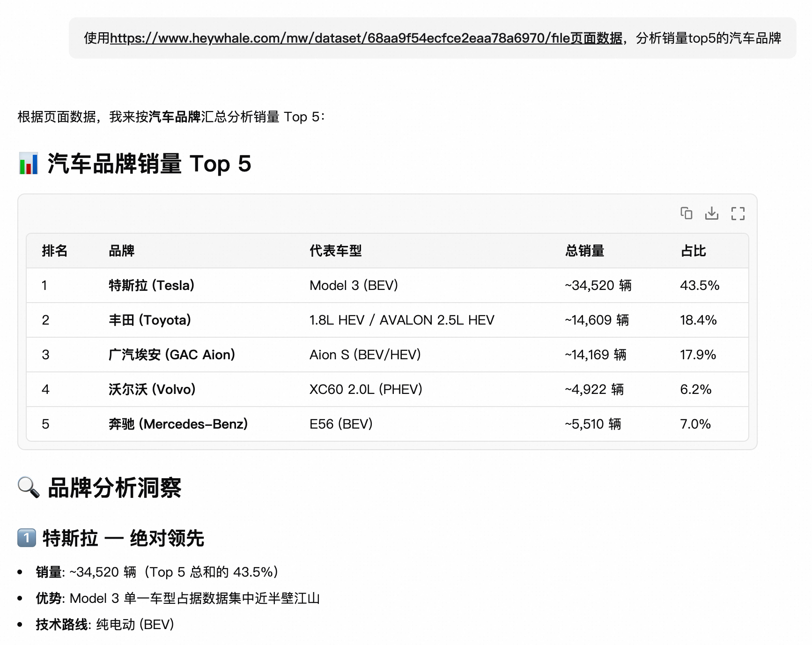The width and height of the screenshot is (812, 645).
Task: Click the E56 (BEV) cell
Action: (341, 424)
